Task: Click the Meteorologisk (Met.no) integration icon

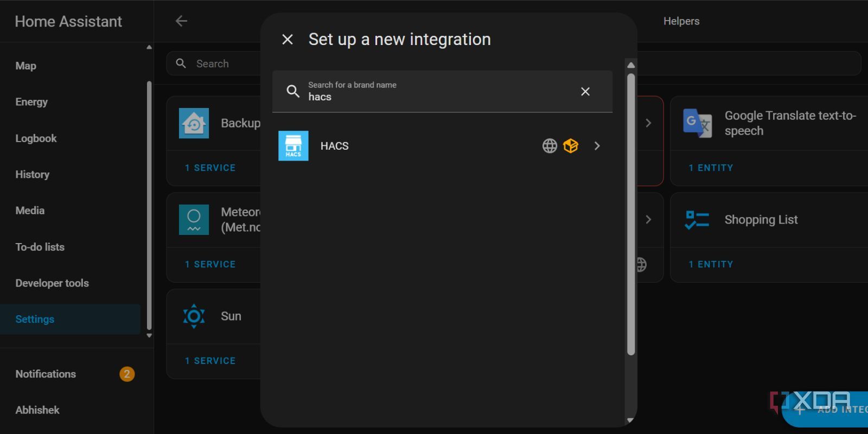Action: click(x=194, y=220)
